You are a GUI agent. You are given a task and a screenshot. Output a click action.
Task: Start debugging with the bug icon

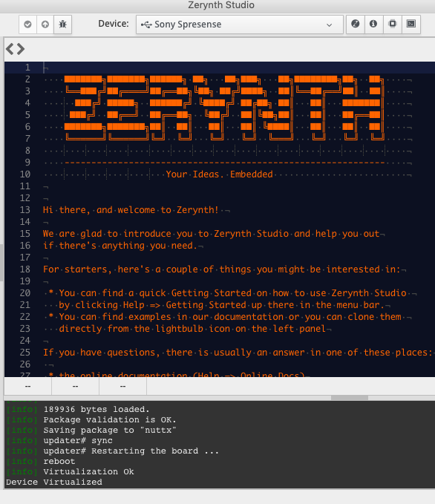(62, 24)
